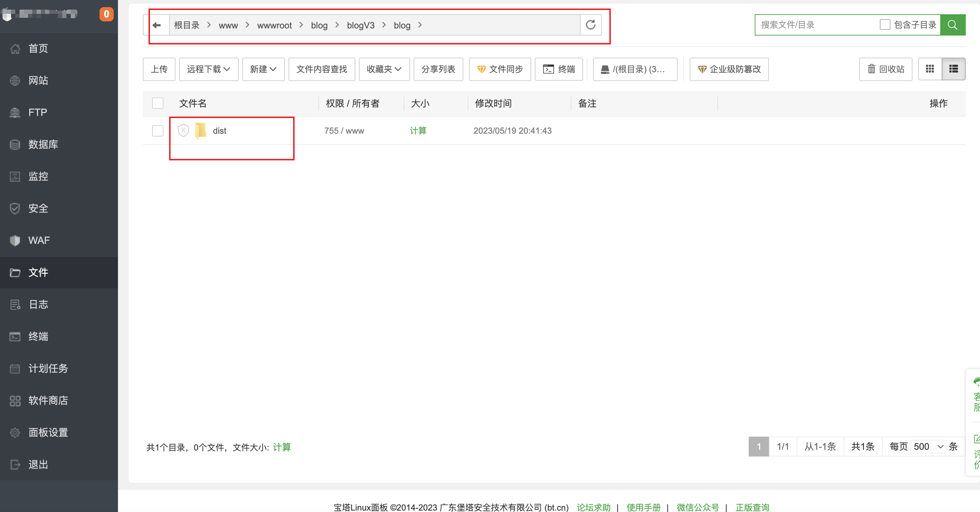
Task: Open WAF section in sidebar
Action: tap(59, 241)
